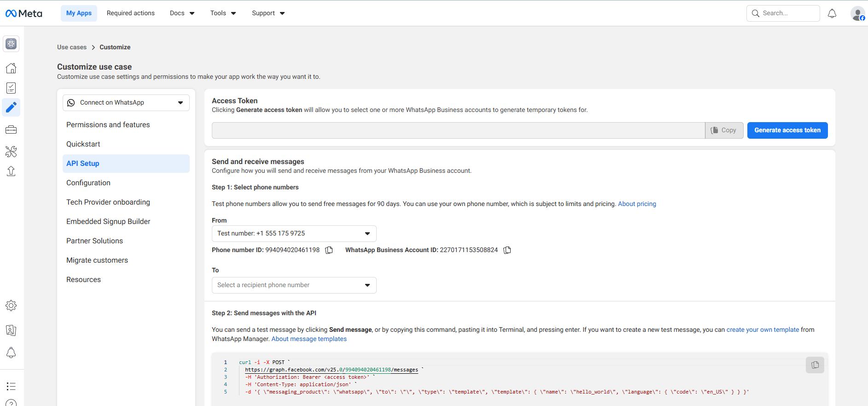The image size is (868, 406).
Task: Click the list icon near sidebar bottom
Action: pos(11,386)
